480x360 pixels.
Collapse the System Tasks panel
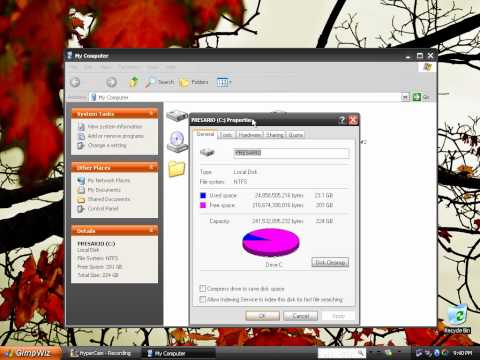151,114
